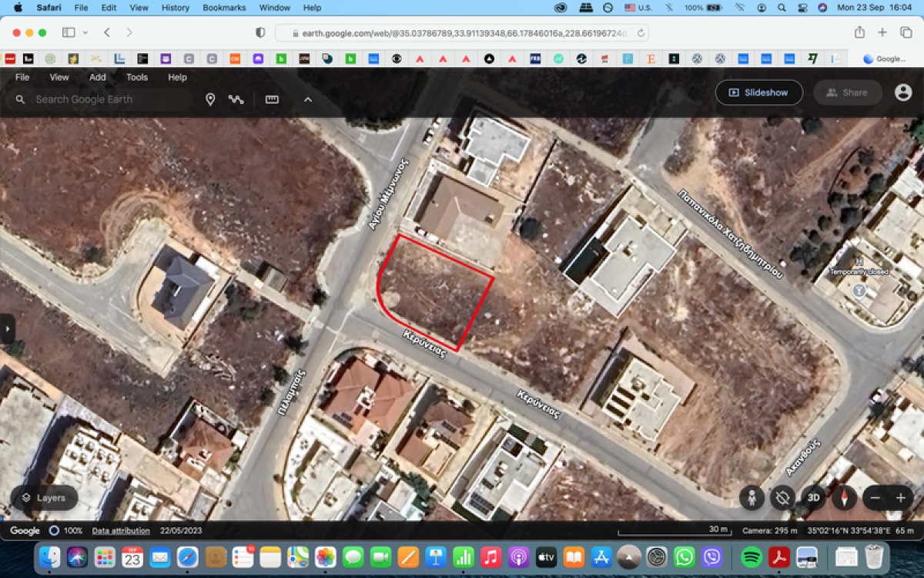Collapse the toolbar with the up chevron

[308, 99]
